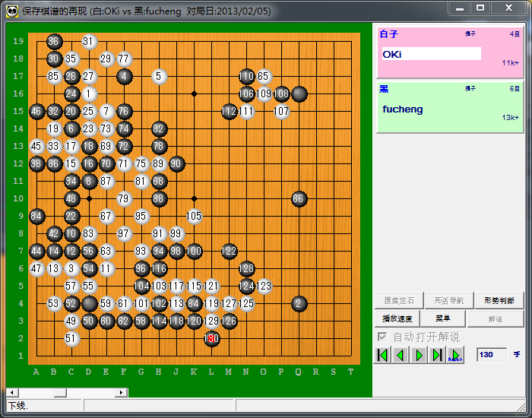The height and width of the screenshot is (418, 532).
Task: Jump to the first move of the game
Action: coord(383,355)
